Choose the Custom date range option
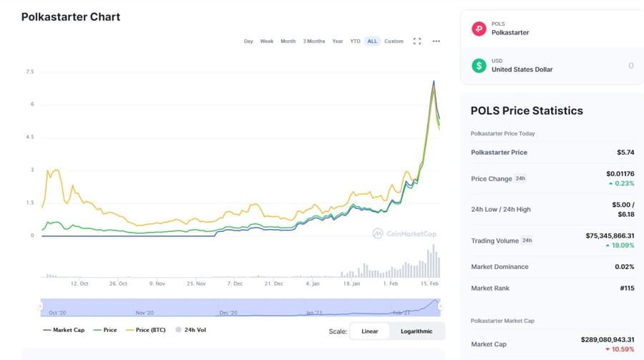Screen dimensions: 644x360 click(394, 42)
